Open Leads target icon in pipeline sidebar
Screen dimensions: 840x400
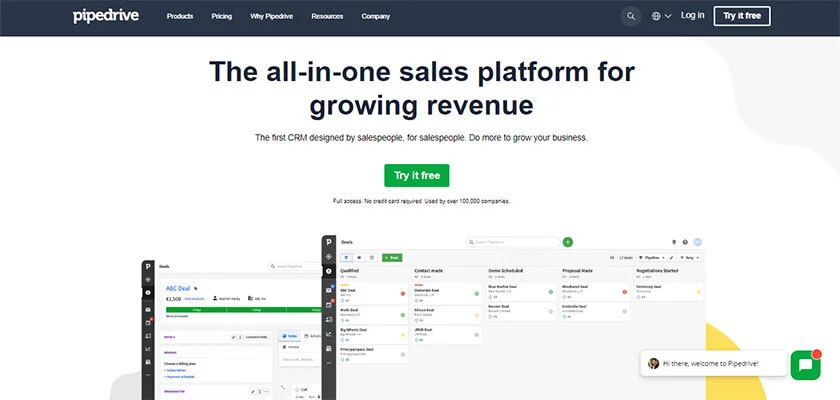[329, 256]
